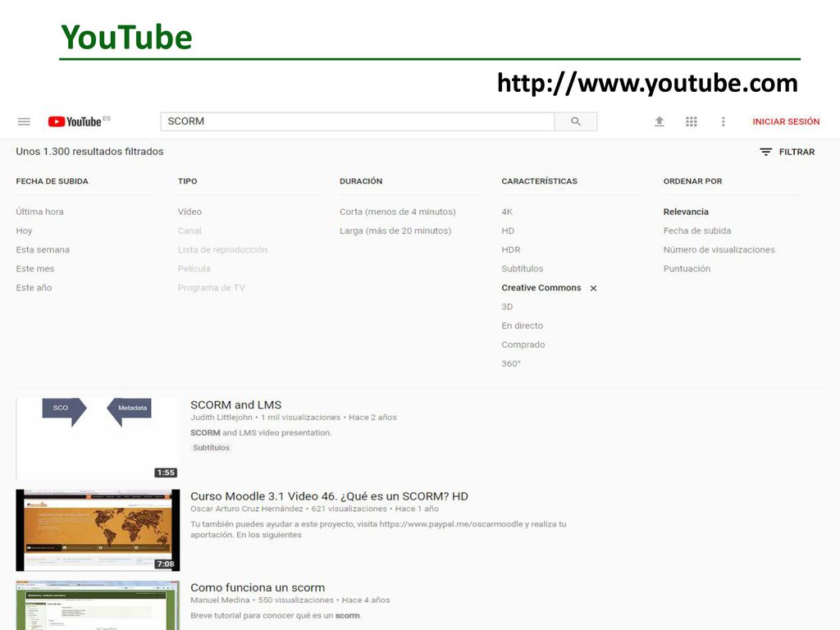The width and height of the screenshot is (840, 630).
Task: Filter by Esta semana
Action: point(43,249)
